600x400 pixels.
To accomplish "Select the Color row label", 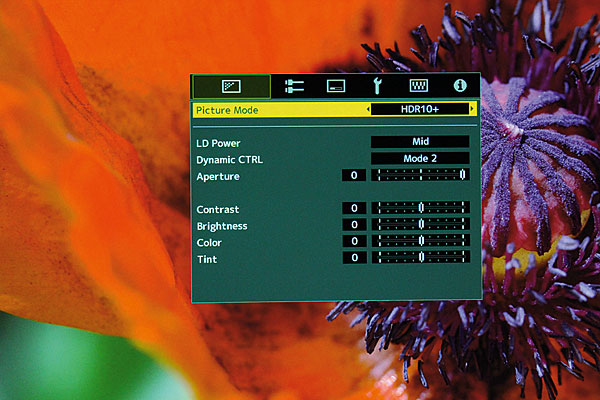I will tap(209, 243).
